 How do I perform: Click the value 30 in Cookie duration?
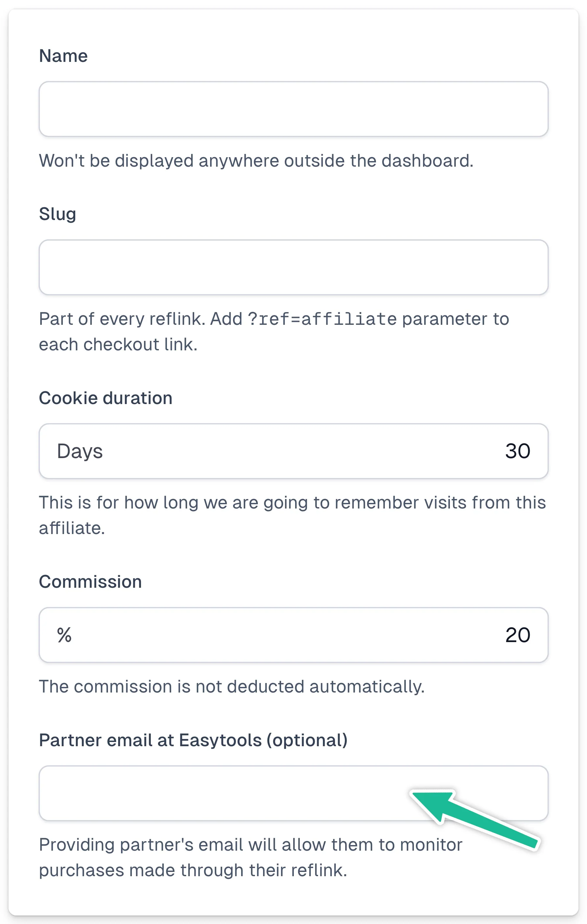[518, 451]
